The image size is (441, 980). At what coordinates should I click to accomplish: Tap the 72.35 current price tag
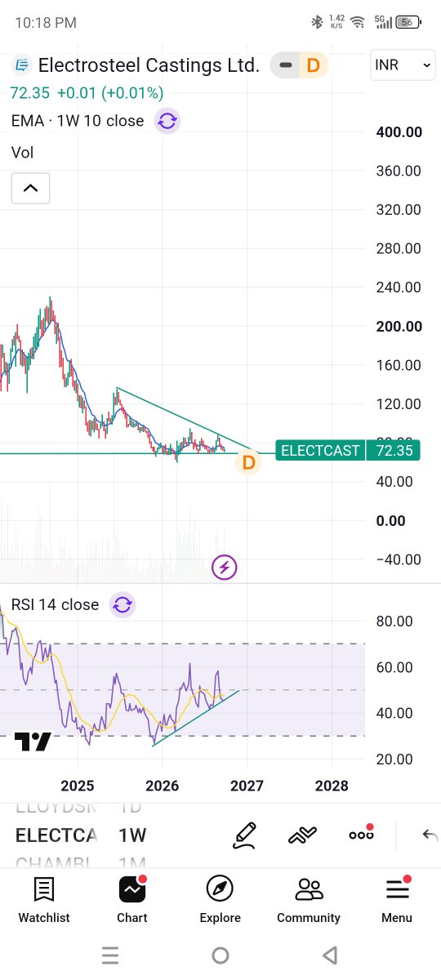click(394, 451)
